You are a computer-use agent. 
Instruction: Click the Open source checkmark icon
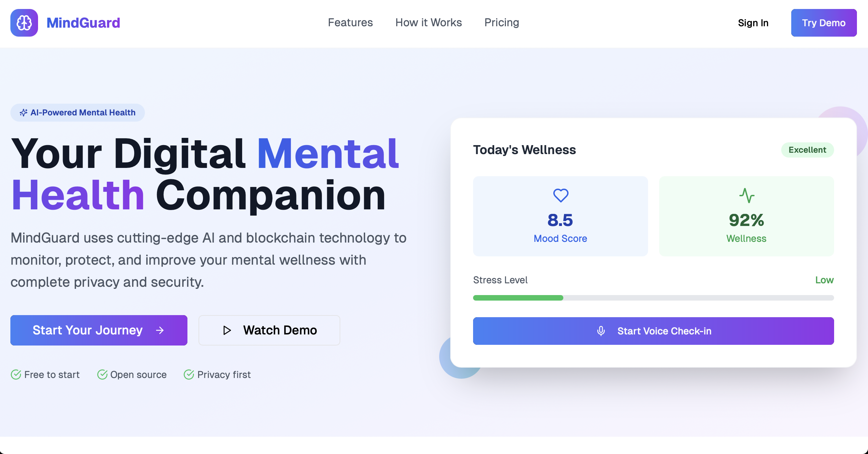[102, 375]
